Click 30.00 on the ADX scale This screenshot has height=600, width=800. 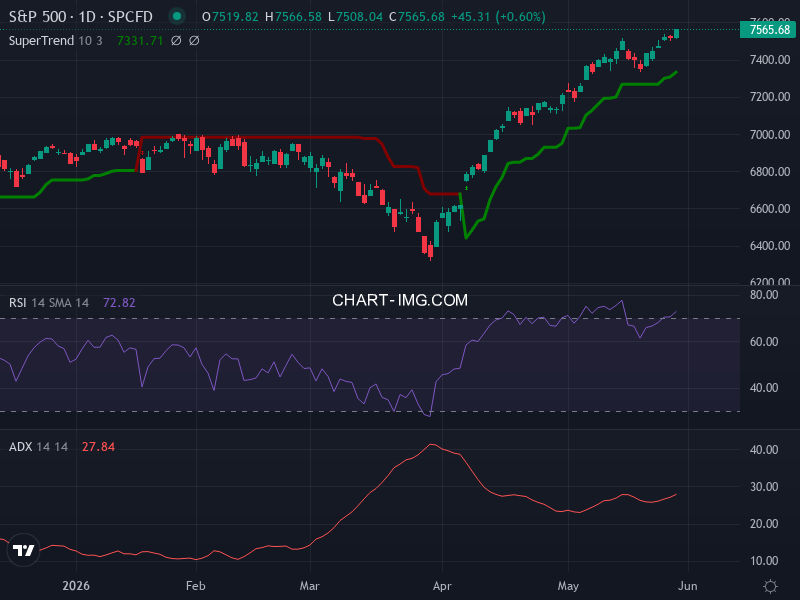764,487
